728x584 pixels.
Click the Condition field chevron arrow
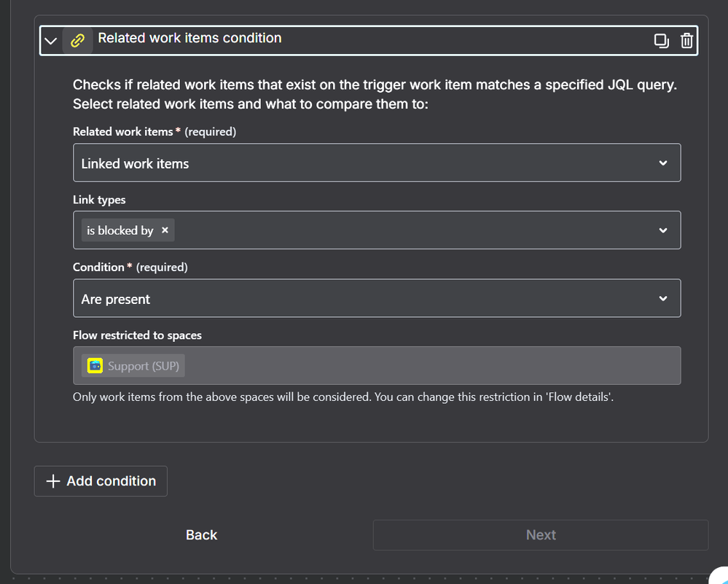coord(663,298)
